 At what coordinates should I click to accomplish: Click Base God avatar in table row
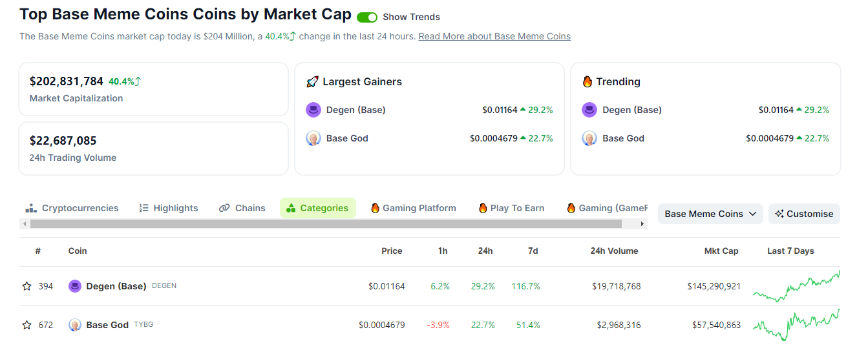pos(75,325)
